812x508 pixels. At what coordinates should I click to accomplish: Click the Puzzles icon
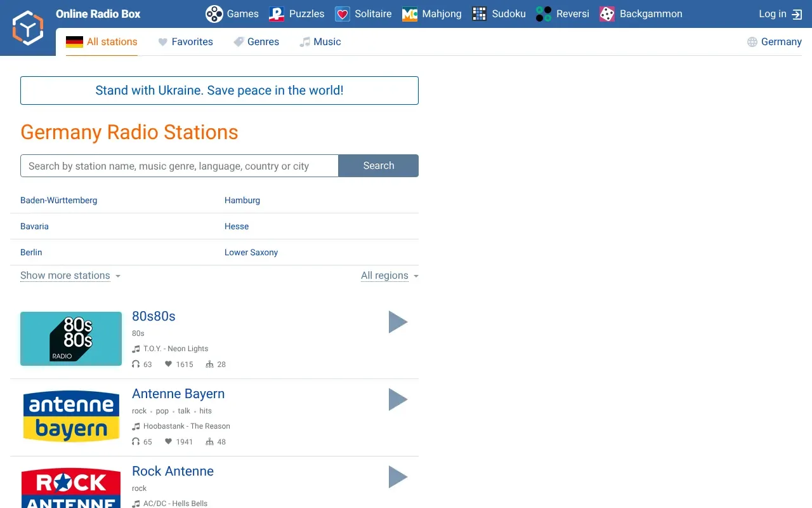(274, 13)
